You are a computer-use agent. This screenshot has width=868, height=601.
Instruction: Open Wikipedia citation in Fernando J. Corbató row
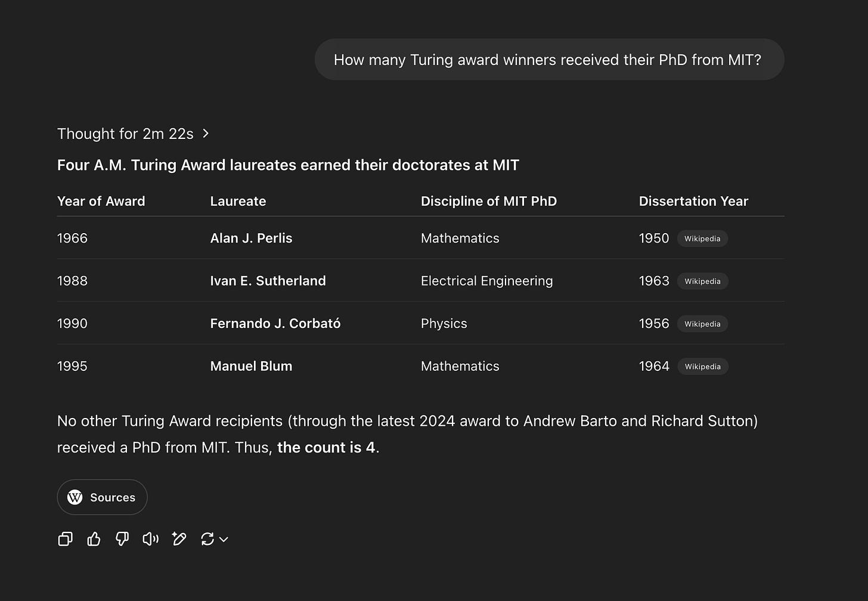(x=702, y=324)
